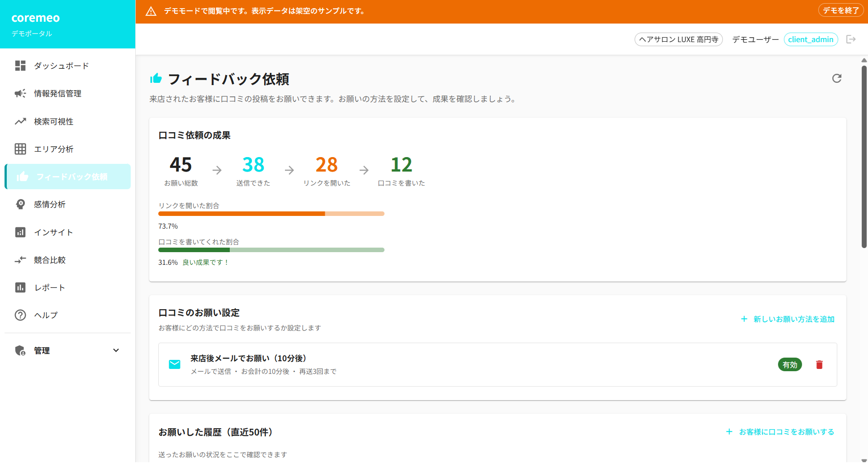Click the フィードバック依頼 thumbs-up sidebar icon
Viewport: 868px width, 464px height.
pos(23,177)
